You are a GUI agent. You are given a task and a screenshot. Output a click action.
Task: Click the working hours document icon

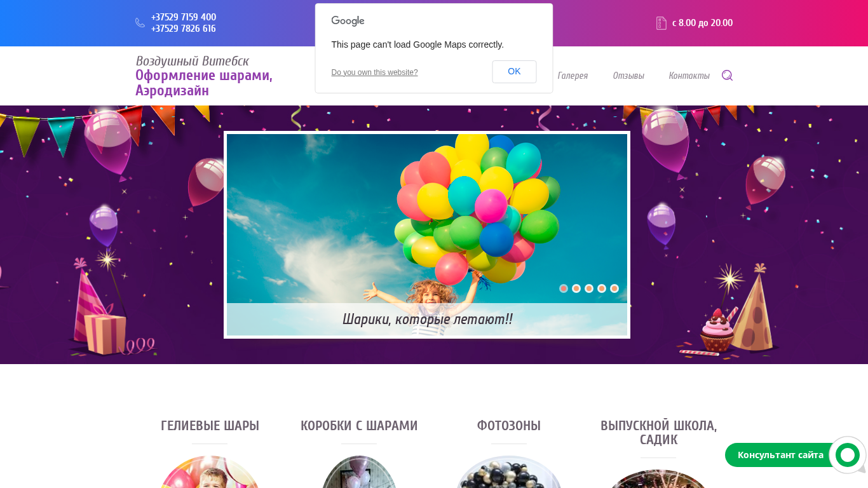pyautogui.click(x=661, y=23)
